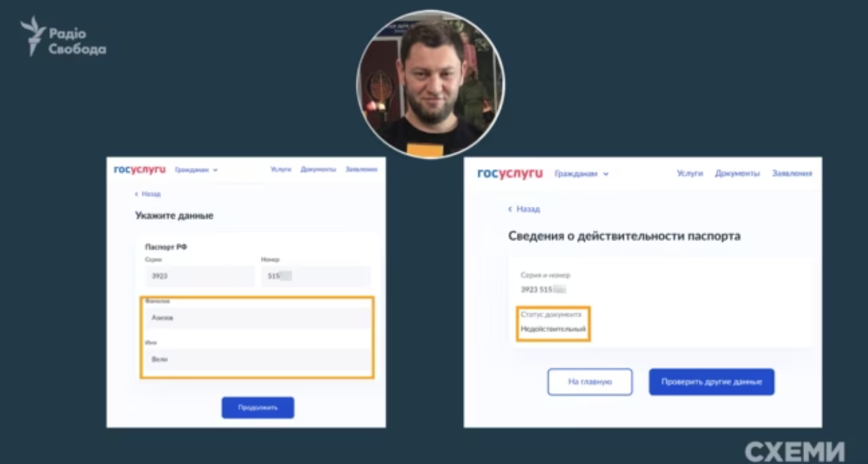Open Документы menu in Укажите данные panel

click(318, 169)
